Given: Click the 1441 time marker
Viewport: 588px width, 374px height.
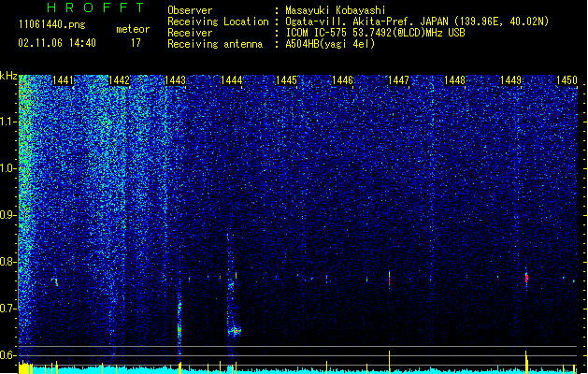Looking at the screenshot, I should (63, 80).
